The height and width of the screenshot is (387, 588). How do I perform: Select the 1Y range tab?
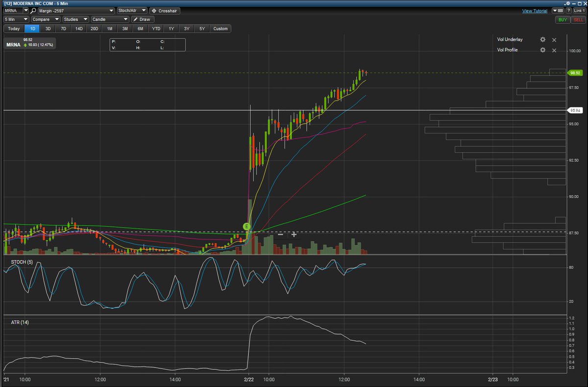pyautogui.click(x=171, y=28)
